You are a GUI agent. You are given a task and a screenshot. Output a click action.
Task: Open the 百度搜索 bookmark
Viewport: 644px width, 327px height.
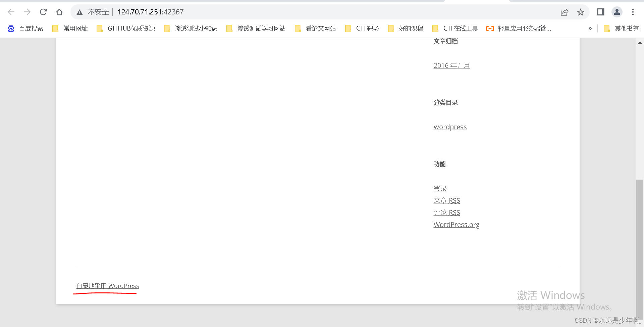[x=25, y=29]
